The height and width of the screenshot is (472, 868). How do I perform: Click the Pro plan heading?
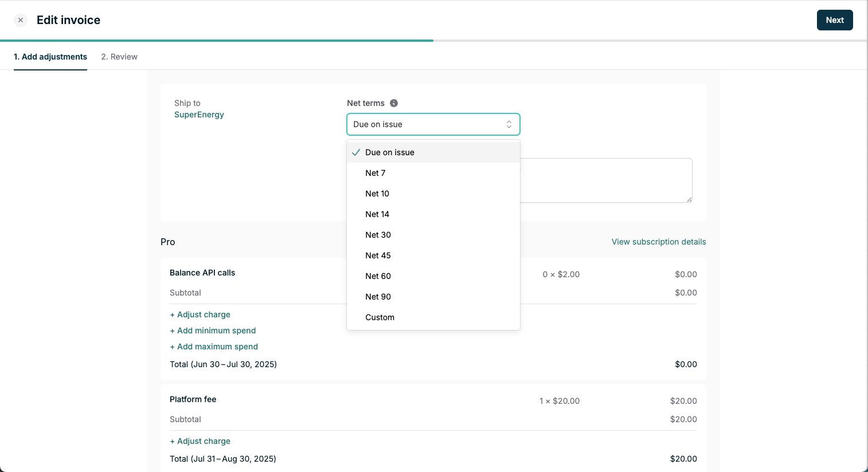168,242
